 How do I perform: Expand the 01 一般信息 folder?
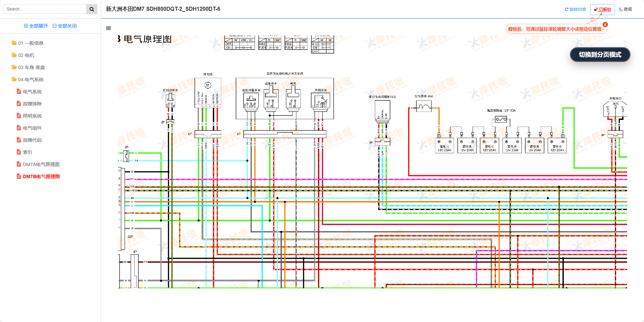coord(31,43)
